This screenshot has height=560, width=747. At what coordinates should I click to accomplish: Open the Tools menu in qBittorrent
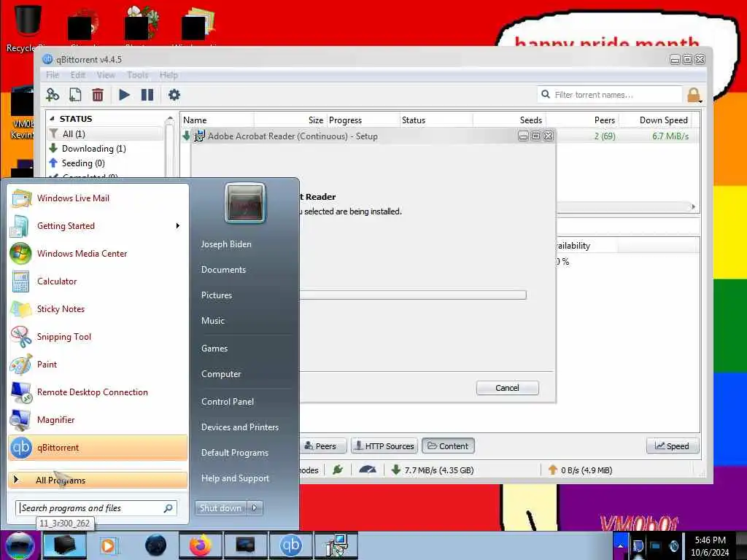(138, 75)
